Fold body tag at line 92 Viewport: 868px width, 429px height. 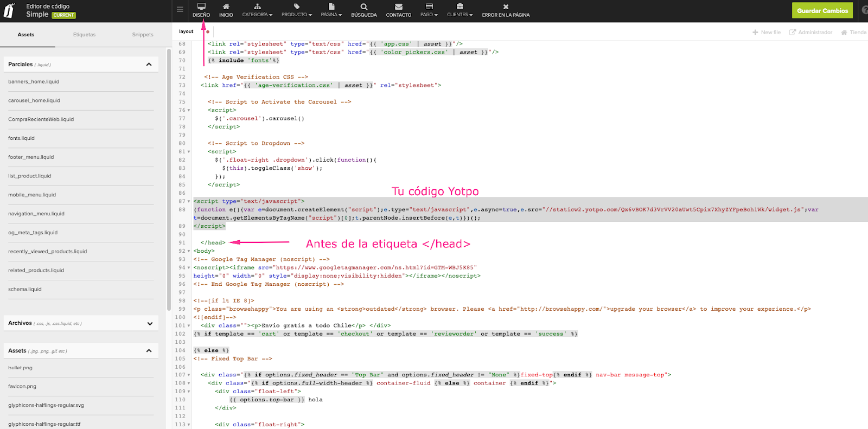tap(189, 251)
